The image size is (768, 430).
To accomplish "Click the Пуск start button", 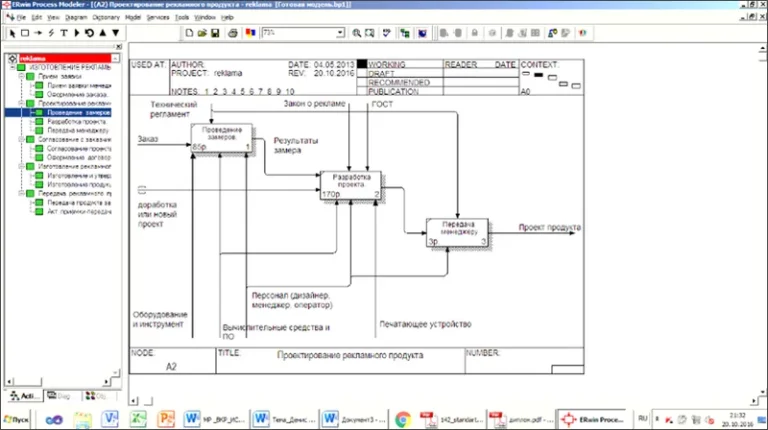I will (x=18, y=417).
